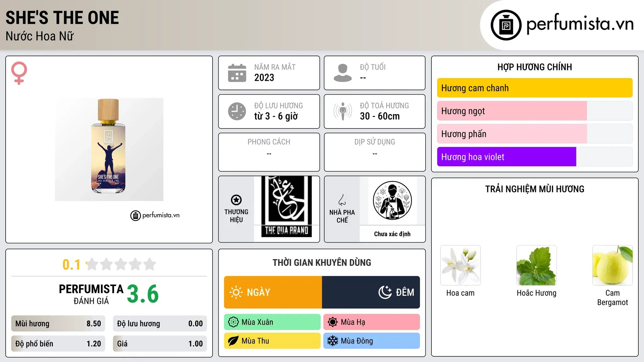Choose the Mùa Xuân season chip

272,322
